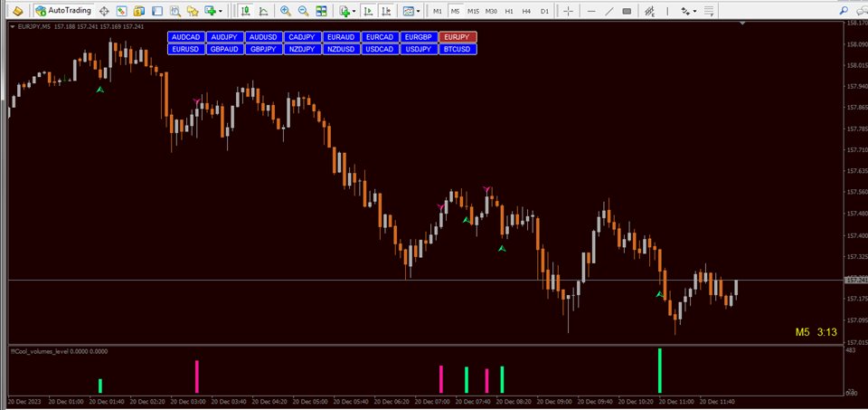
Task: Zoom out on the chart
Action: (x=304, y=11)
